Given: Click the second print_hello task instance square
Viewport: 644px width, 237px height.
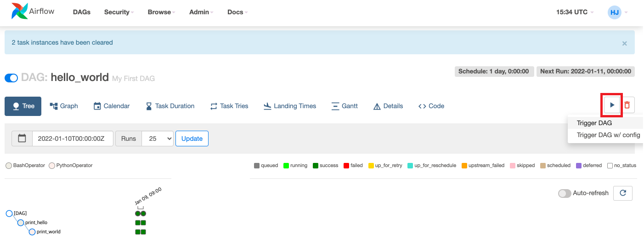Looking at the screenshot, I should (143, 223).
